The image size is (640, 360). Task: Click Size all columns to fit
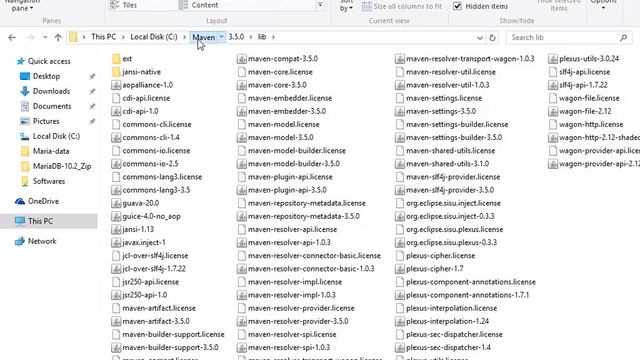[x=402, y=6]
